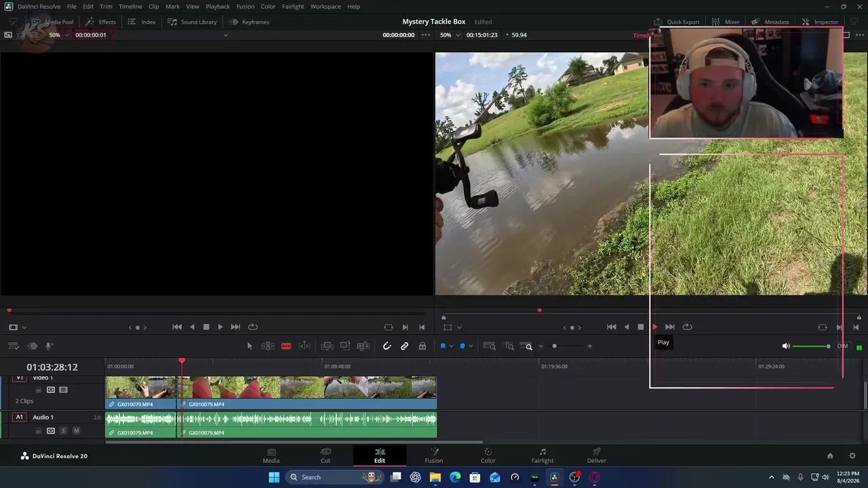Click the keyframe diamond icon in timeline toolbar

pyautogui.click(x=32, y=346)
